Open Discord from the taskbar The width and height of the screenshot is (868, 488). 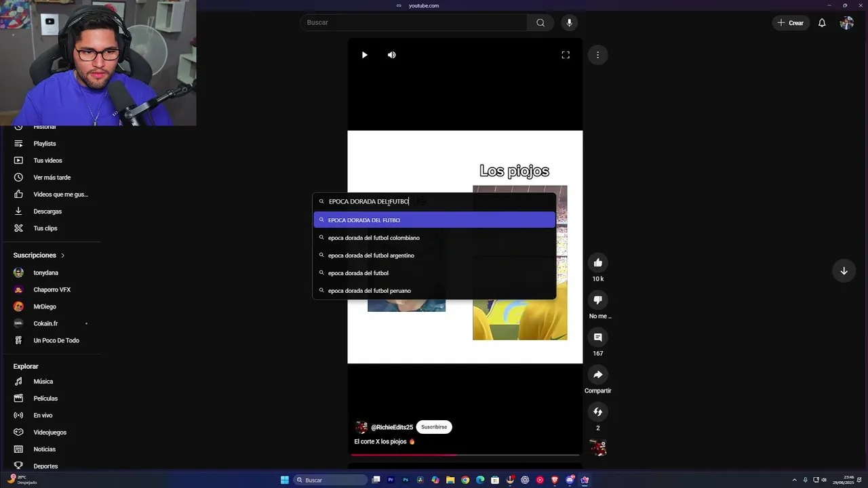click(570, 480)
